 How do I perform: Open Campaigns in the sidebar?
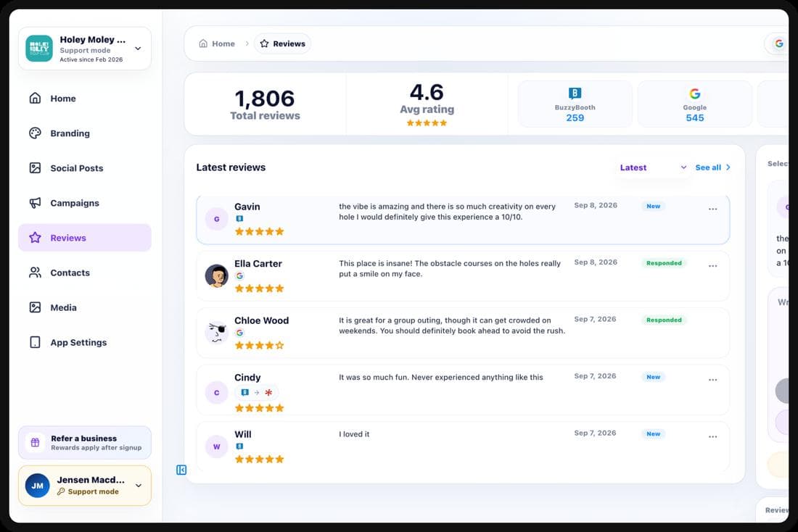coord(84,203)
